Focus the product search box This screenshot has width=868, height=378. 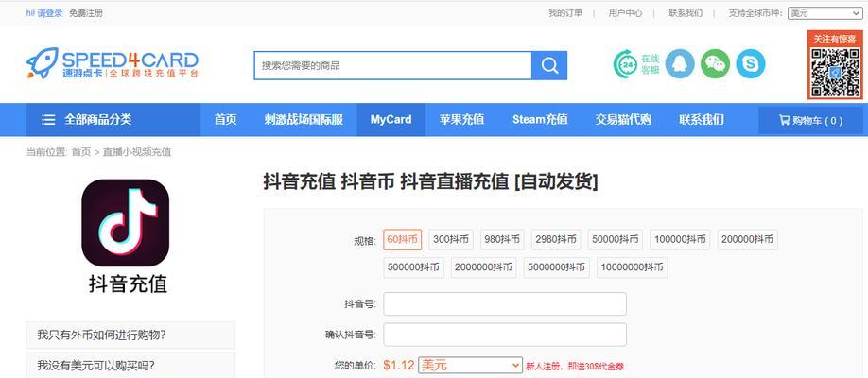click(x=392, y=65)
